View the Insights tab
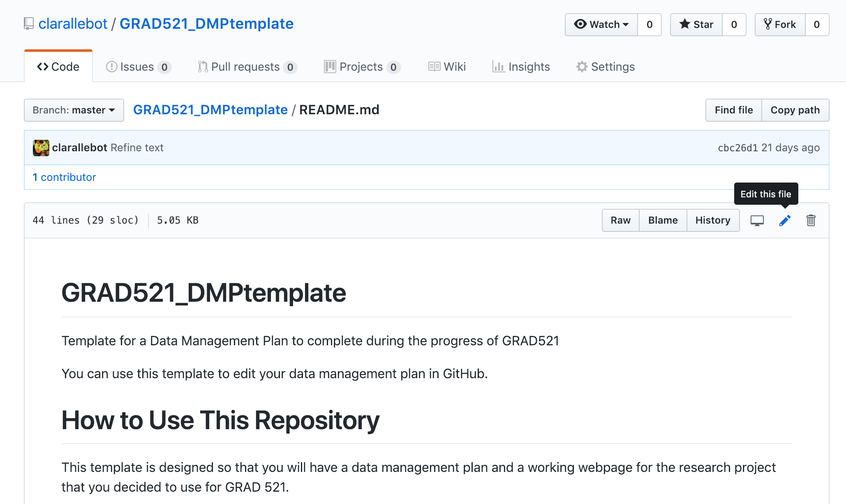Image resolution: width=846 pixels, height=504 pixels. coord(521,67)
